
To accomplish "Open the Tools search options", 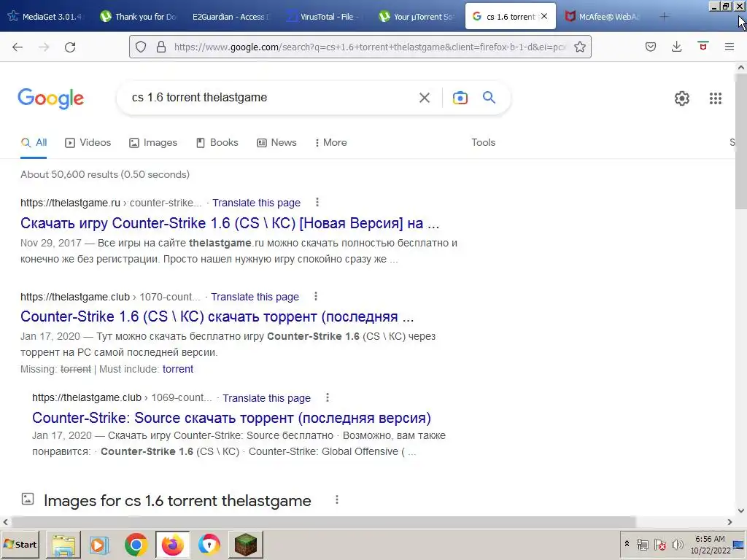I will [x=483, y=142].
